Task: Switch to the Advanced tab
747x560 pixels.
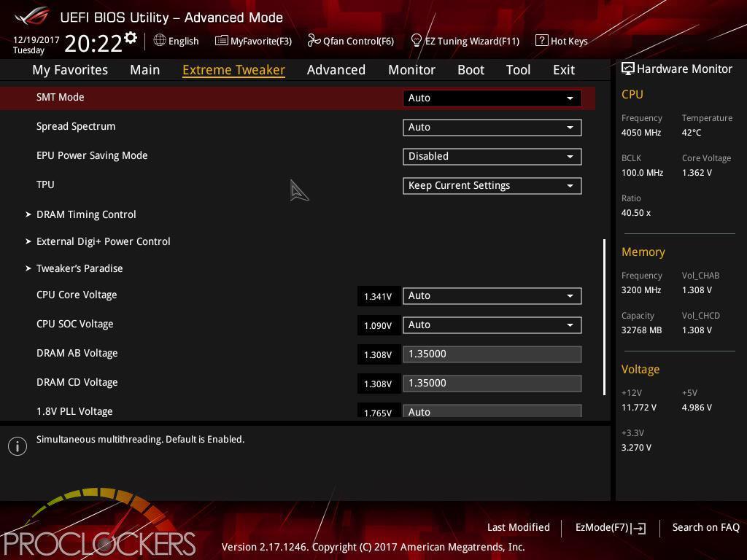Action: pyautogui.click(x=336, y=70)
